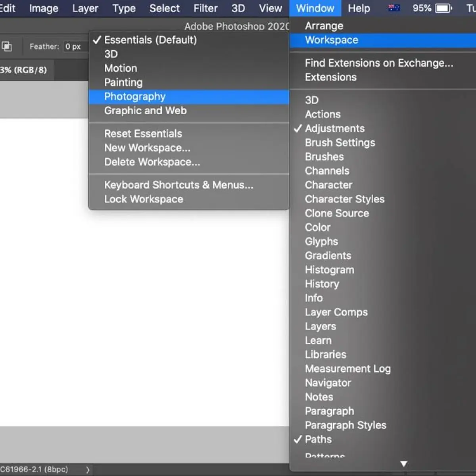Choose Delete Workspace...
The image size is (476, 476).
(x=189, y=162)
